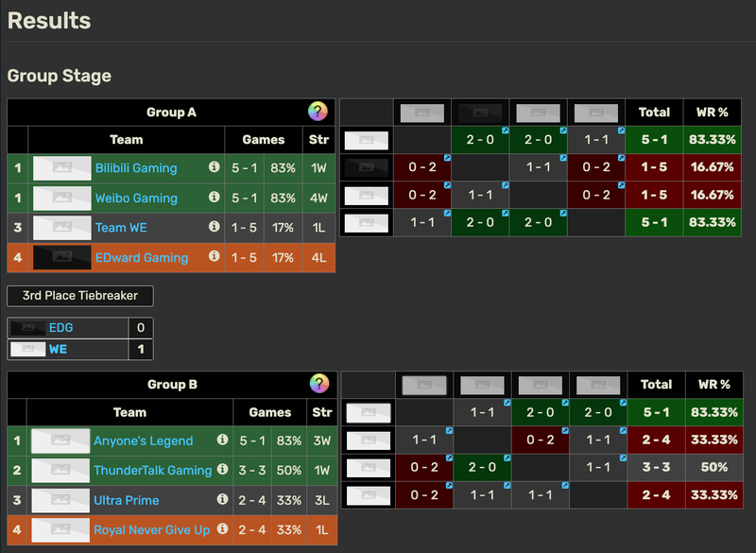Click Bilibili Gaming streak value 1W
Screen dimensions: 756x553
point(318,167)
